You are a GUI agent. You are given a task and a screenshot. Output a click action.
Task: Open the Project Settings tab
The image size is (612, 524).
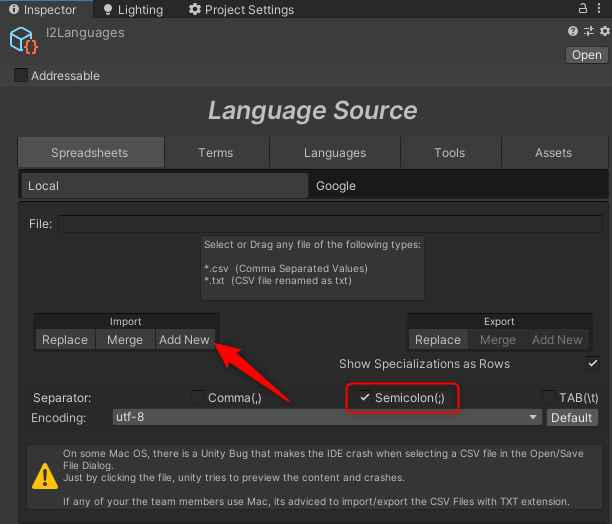(241, 10)
